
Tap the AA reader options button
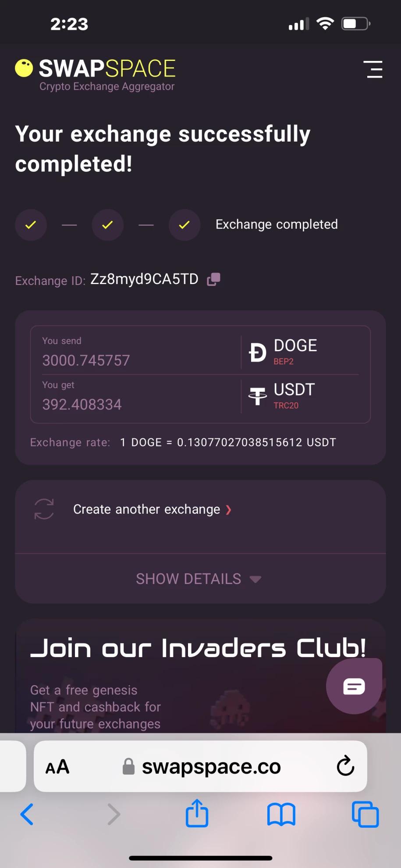[57, 767]
